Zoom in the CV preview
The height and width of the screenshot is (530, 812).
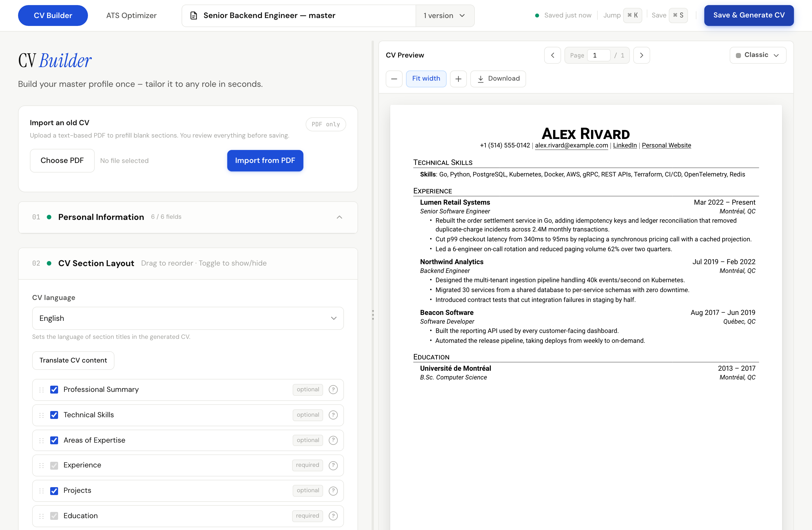click(458, 79)
